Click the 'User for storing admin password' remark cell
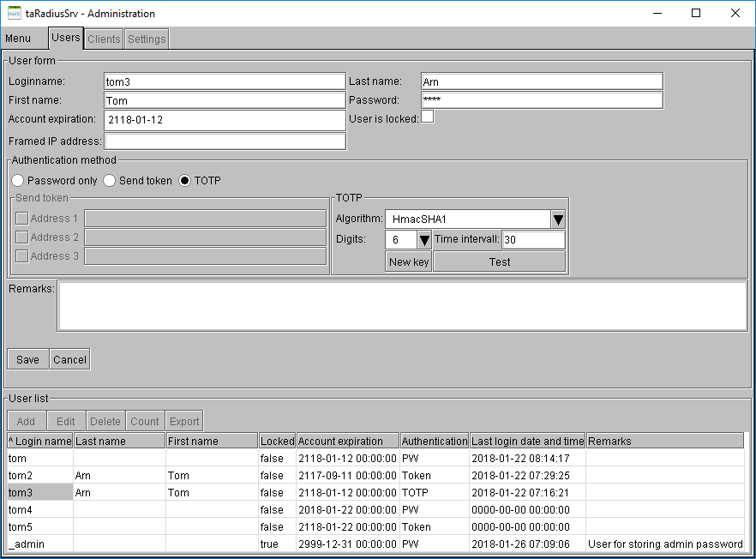 coord(665,544)
